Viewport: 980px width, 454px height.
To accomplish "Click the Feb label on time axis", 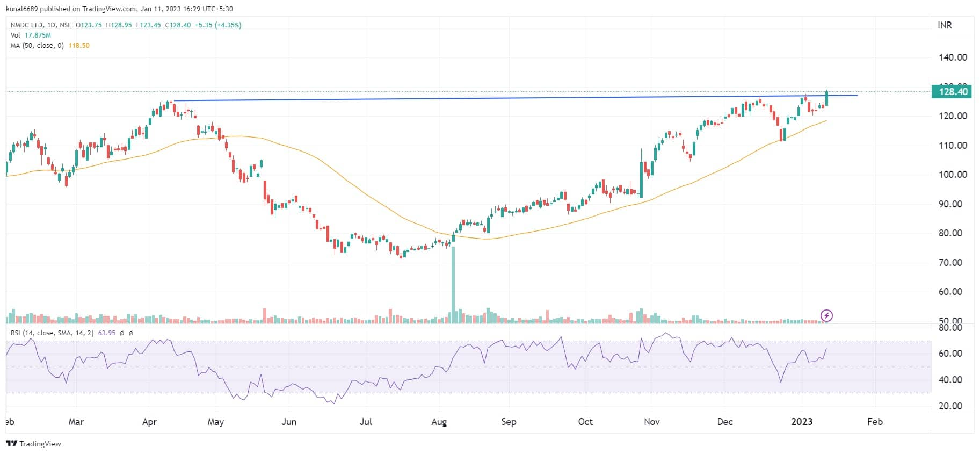I will coord(875,422).
